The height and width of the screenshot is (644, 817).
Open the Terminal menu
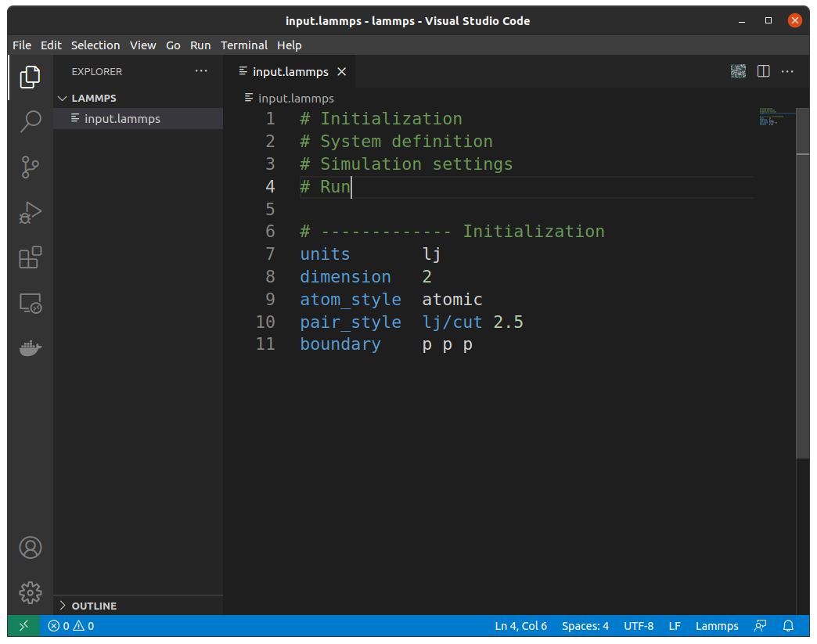click(244, 45)
